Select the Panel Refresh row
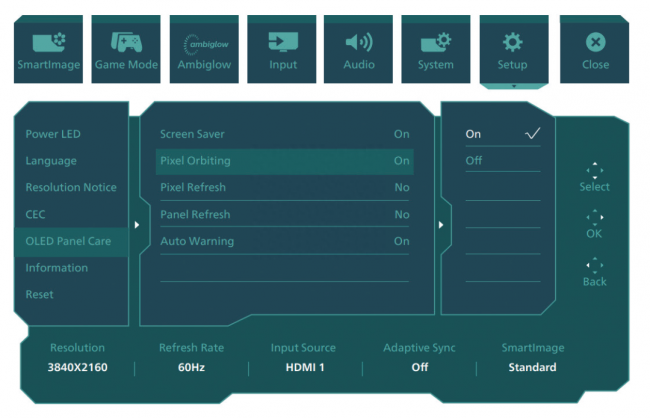This screenshot has height=418, width=650. [x=285, y=214]
